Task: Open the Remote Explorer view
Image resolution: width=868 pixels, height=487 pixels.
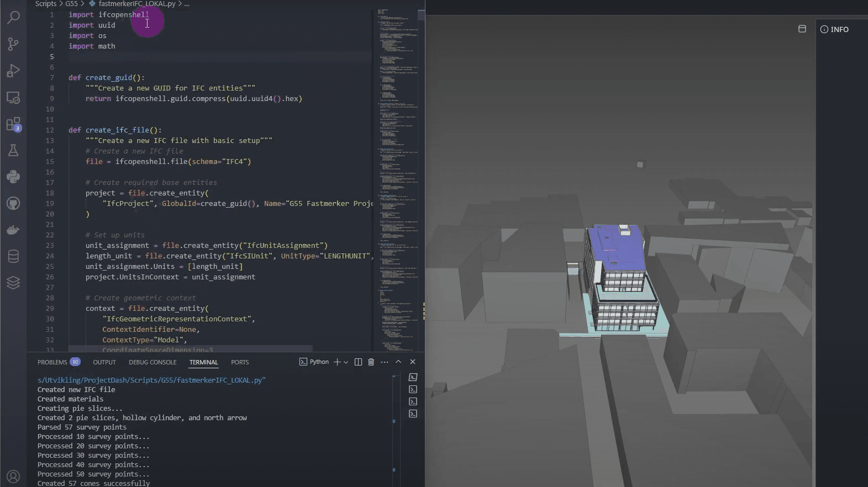Action: [x=13, y=98]
